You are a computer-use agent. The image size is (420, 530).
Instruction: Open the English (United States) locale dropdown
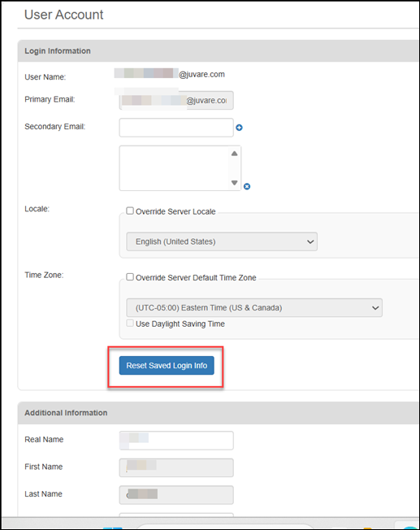point(222,241)
